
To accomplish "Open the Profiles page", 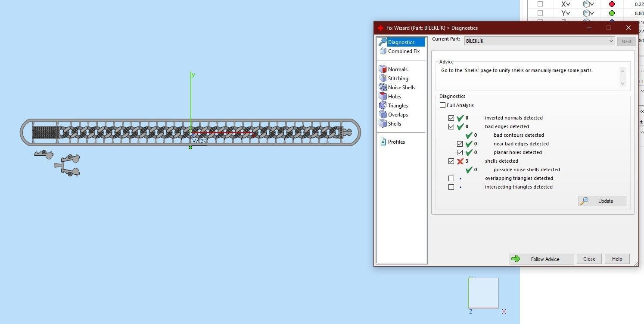I will coord(396,142).
